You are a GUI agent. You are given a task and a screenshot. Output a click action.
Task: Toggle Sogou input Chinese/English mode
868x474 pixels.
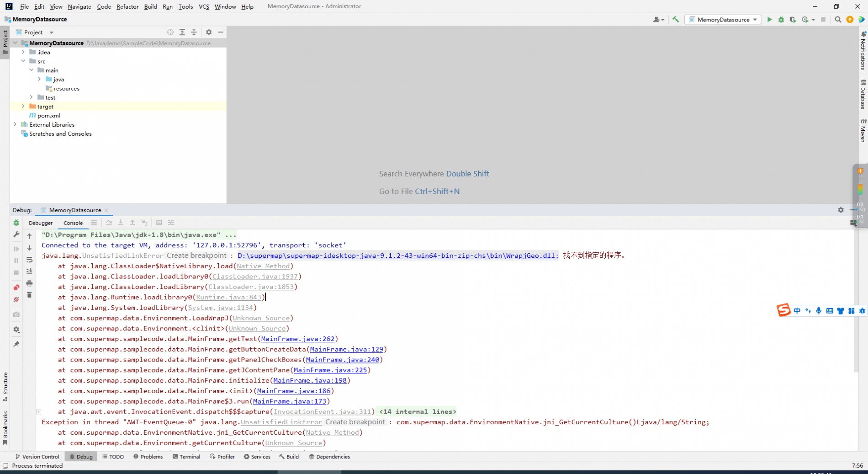797,311
